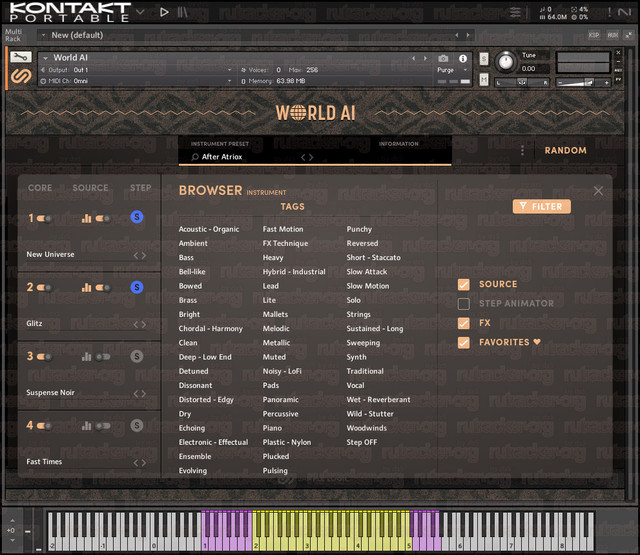Click the RANDOM button
Screen dimensions: 640x555
click(565, 150)
